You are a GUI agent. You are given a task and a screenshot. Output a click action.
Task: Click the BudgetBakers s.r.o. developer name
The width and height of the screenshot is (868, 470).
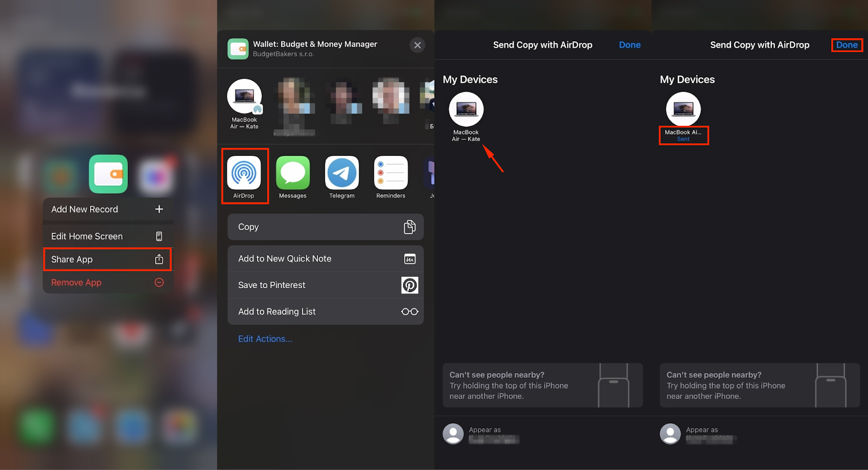pos(283,54)
